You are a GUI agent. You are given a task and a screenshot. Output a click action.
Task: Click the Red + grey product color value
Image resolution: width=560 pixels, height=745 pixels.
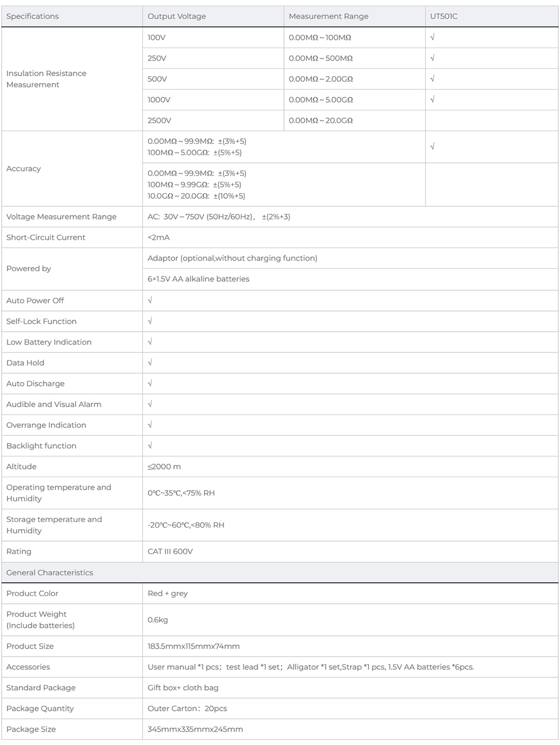[x=168, y=594]
